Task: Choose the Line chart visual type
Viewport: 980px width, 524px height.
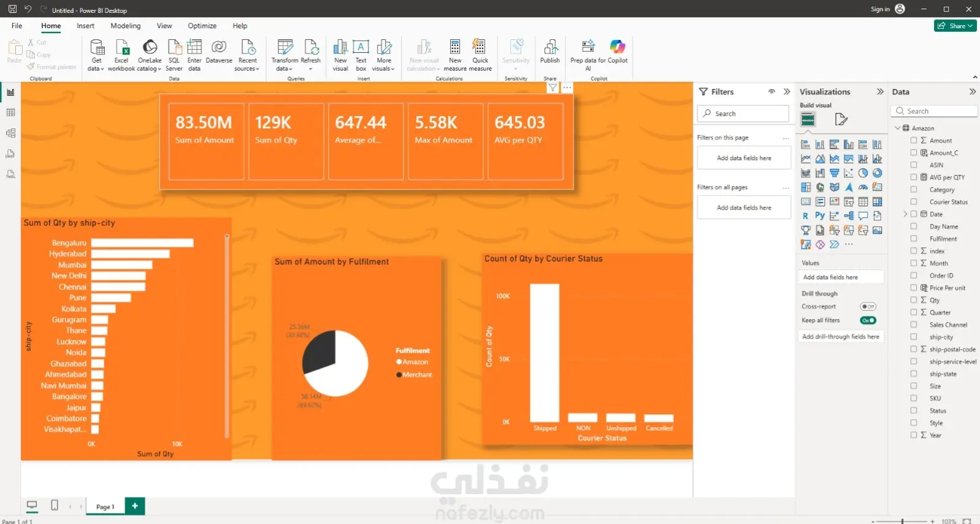Action: coord(805,159)
